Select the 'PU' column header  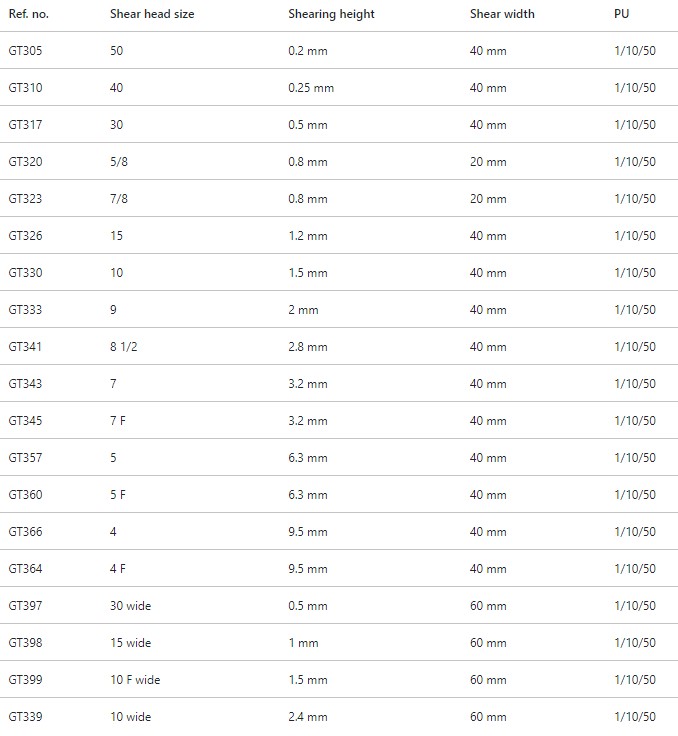click(622, 14)
